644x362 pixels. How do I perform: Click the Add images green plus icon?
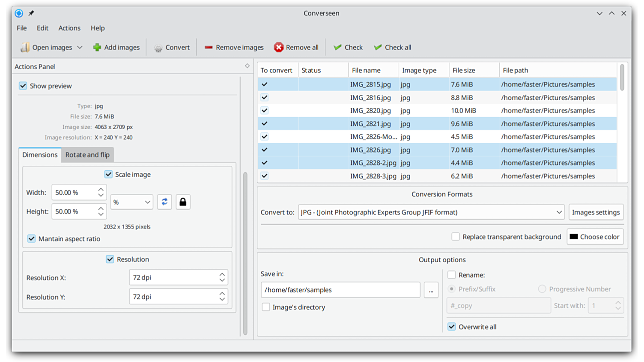97,47
